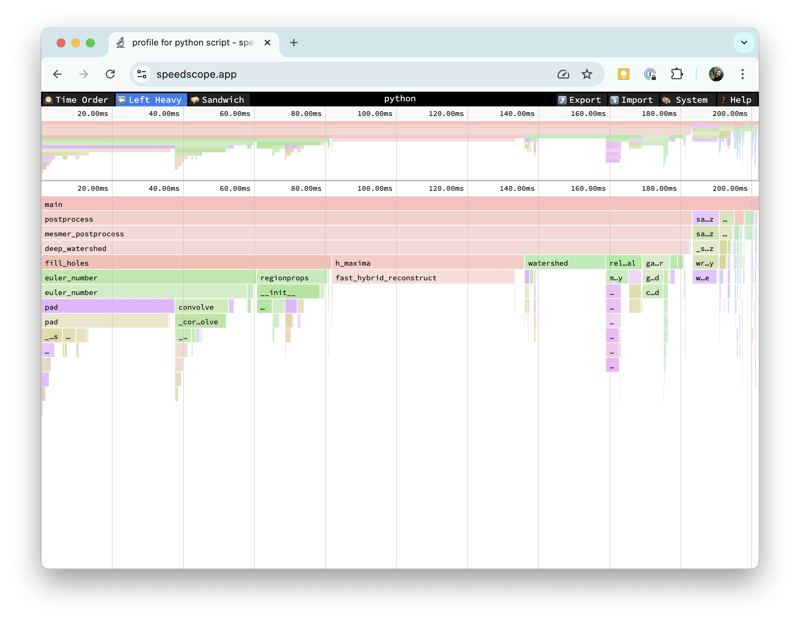The image size is (800, 623).
Task: Select the deep_watershed frame
Action: 365,248
